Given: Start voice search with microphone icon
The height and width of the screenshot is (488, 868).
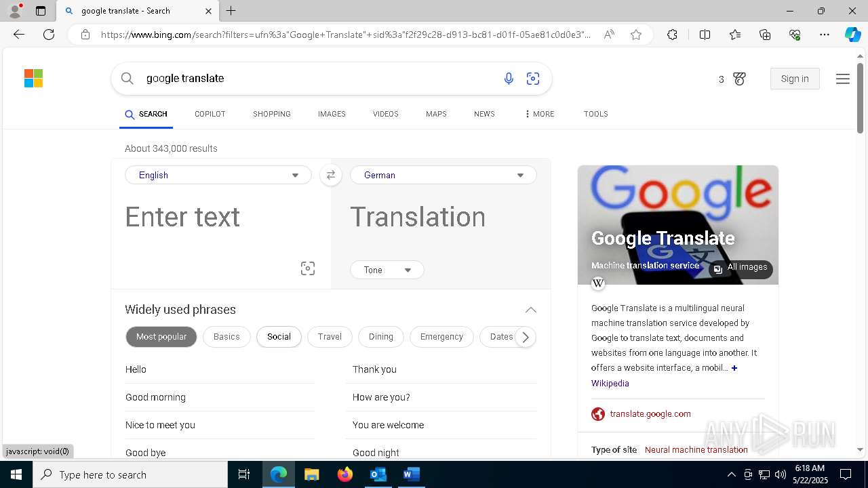Looking at the screenshot, I should [509, 79].
